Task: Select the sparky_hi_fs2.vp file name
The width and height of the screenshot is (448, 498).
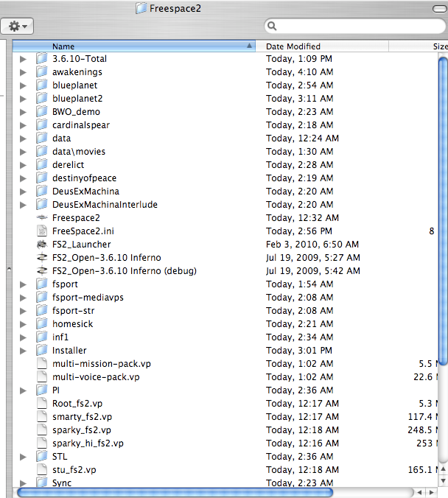Action: [88, 443]
